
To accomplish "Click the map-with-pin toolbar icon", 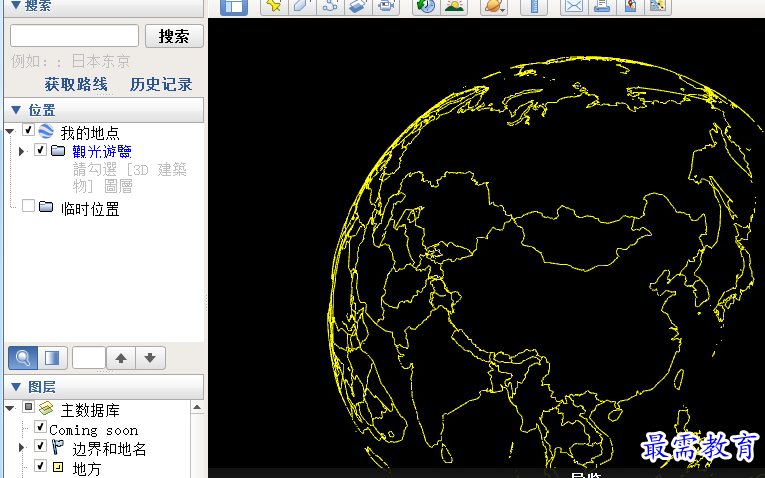I will [x=630, y=6].
